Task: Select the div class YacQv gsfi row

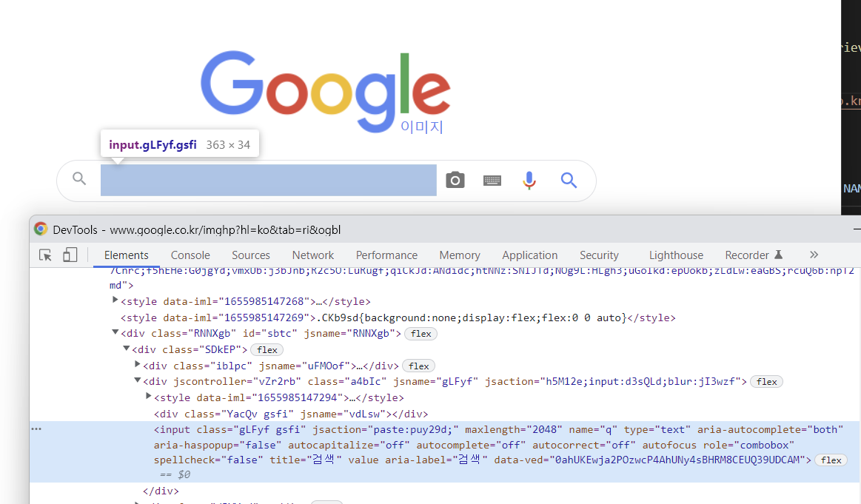Action: (x=291, y=414)
